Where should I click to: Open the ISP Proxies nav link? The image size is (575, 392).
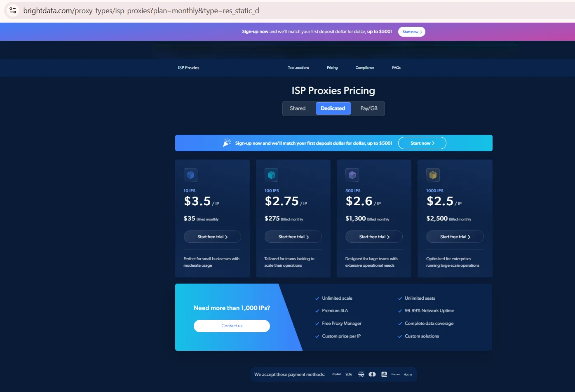point(188,68)
